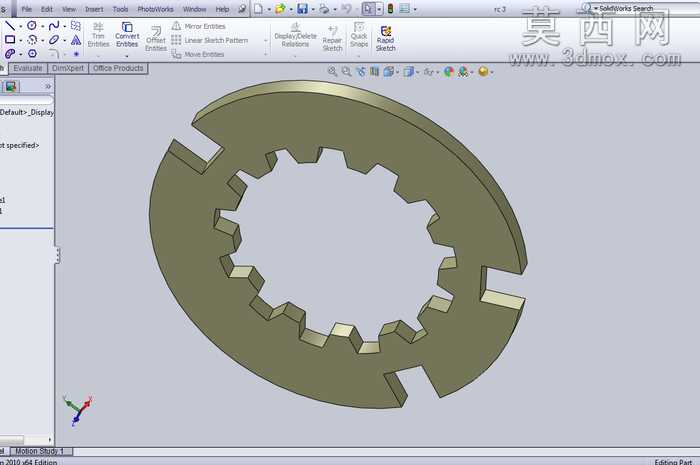Open the Insert menu
Screen dimensions: 700x465
94,9
